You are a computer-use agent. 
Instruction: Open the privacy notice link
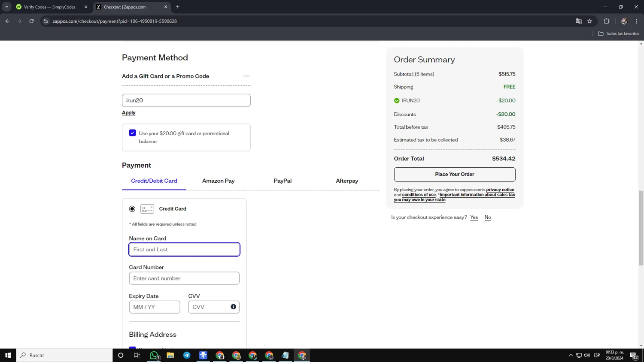pyautogui.click(x=500, y=190)
